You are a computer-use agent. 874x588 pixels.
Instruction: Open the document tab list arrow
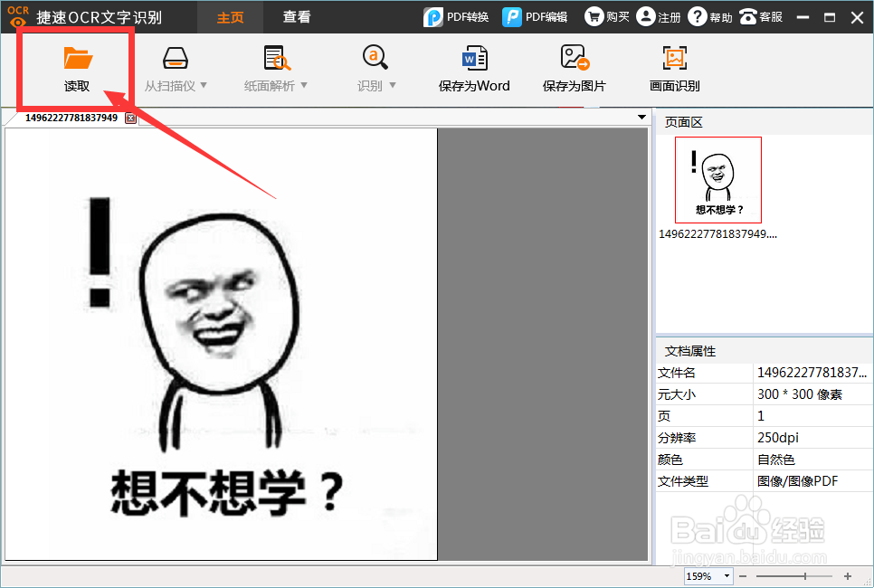[641, 117]
